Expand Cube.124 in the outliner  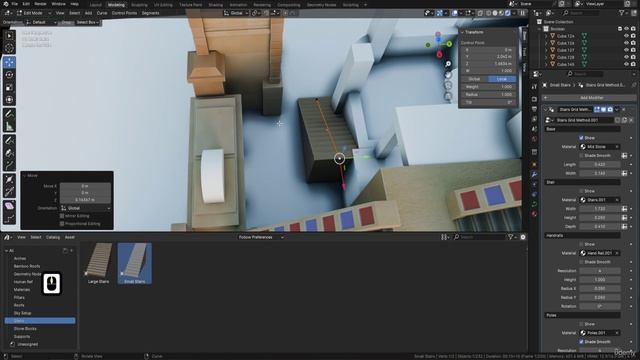point(546,36)
